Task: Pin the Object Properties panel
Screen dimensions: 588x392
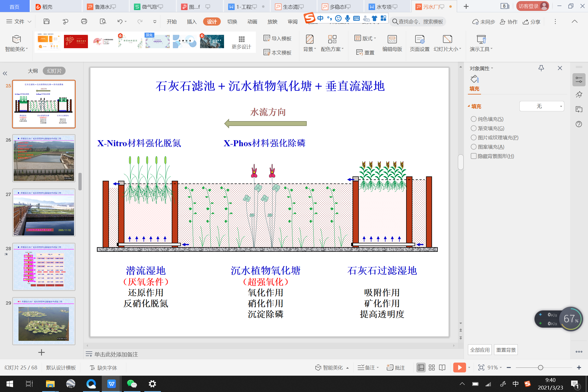Action: [x=541, y=68]
